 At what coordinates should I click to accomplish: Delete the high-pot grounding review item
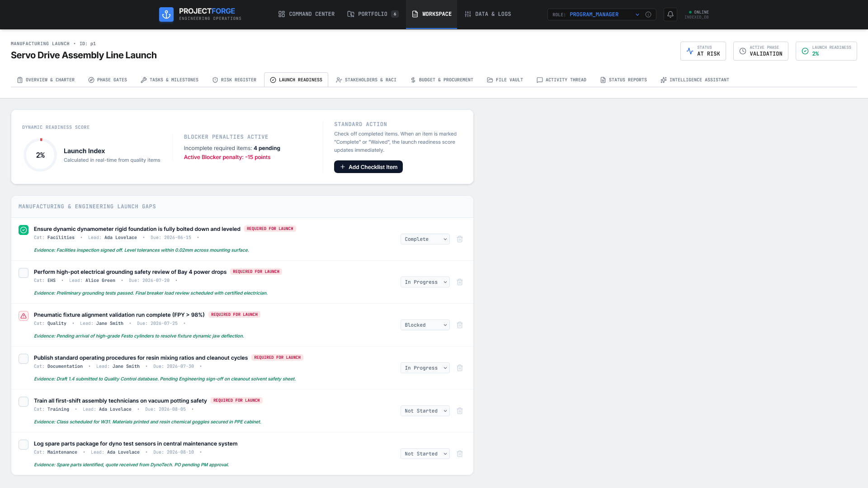[x=460, y=282]
